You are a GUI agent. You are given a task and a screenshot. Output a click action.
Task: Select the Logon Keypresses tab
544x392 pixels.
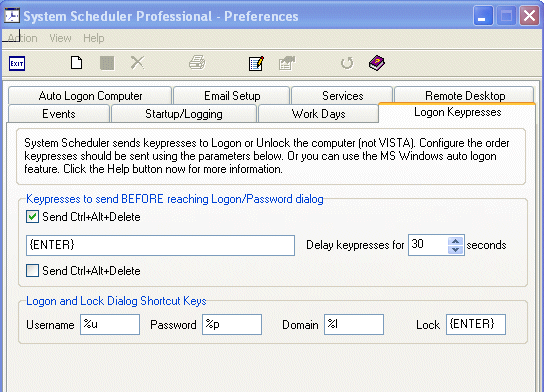coord(457,112)
